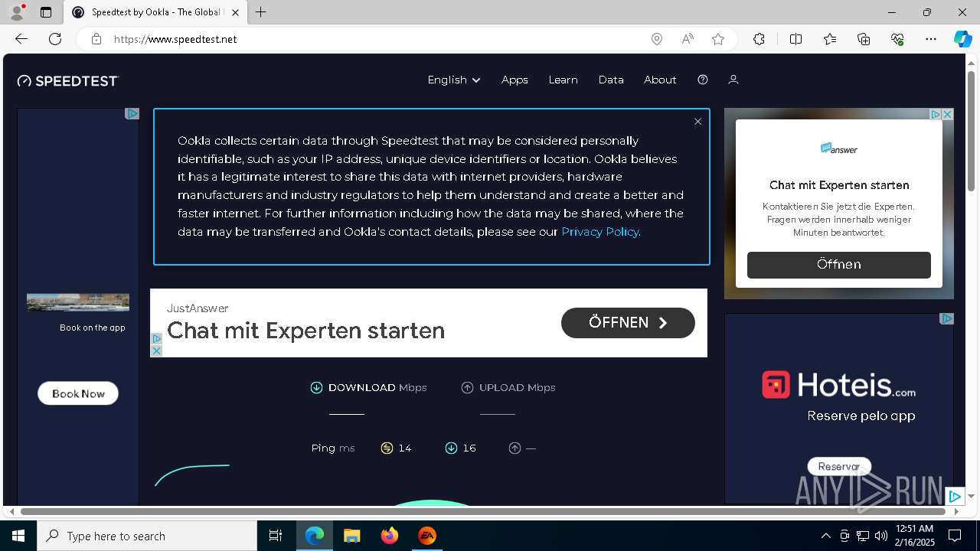Click AdChoices icon on banner ad
This screenshot has height=551, width=980.
(x=156, y=338)
